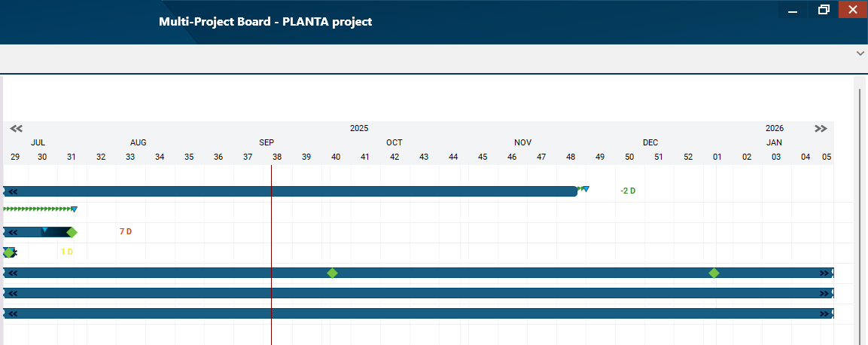Screen dimensions: 868x345
Task: Click the blue triangle ending the green arrow row
Action: pyautogui.click(x=74, y=209)
